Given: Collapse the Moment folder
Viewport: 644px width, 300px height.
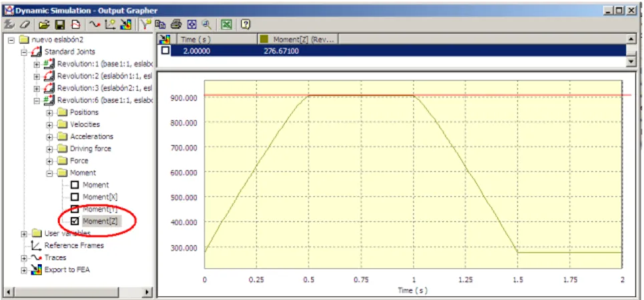Looking at the screenshot, I should [49, 173].
